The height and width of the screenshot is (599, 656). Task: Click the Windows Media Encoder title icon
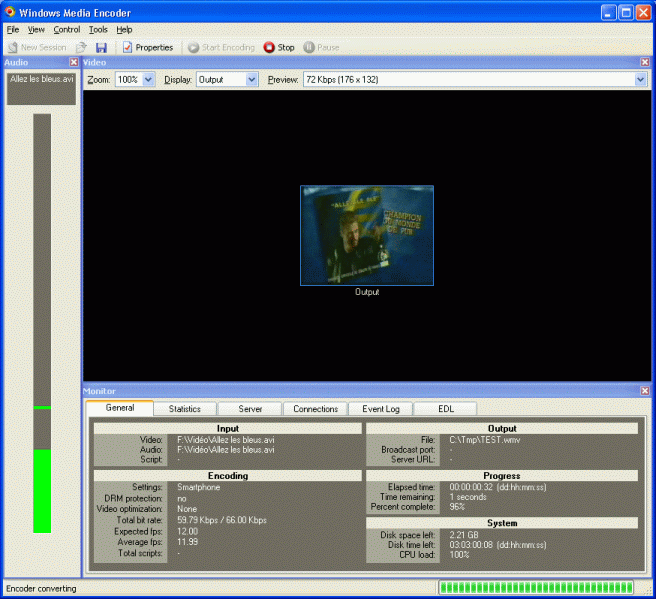tap(10, 12)
